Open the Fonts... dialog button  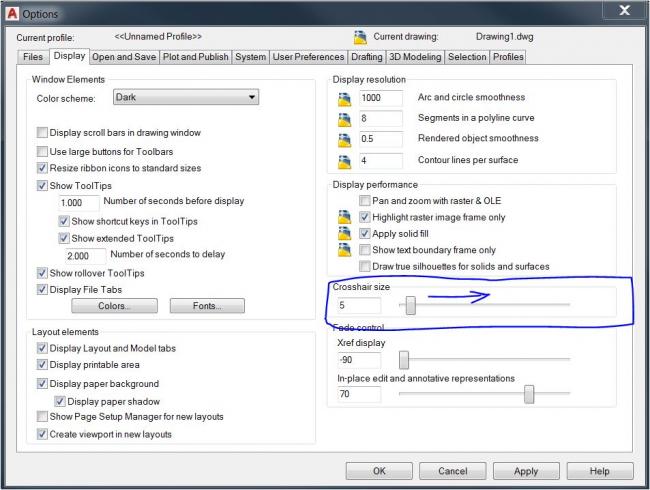click(x=206, y=306)
